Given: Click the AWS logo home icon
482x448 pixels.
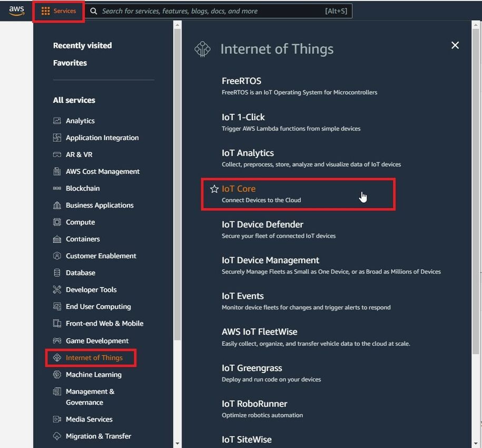Looking at the screenshot, I should point(16,11).
